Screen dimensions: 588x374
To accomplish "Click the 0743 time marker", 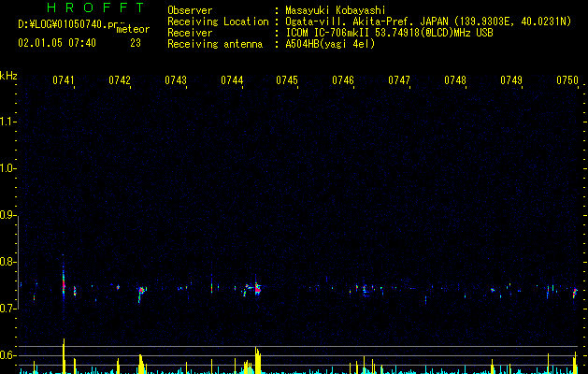I will tap(176, 80).
